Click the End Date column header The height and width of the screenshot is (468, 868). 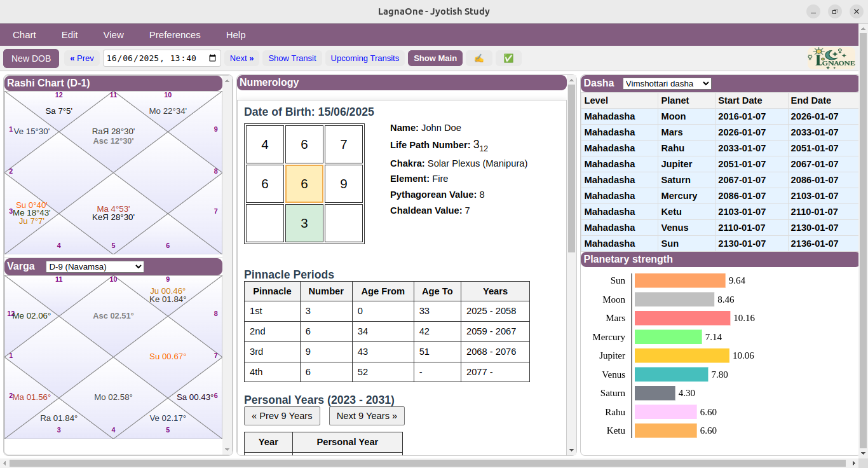[824, 100]
